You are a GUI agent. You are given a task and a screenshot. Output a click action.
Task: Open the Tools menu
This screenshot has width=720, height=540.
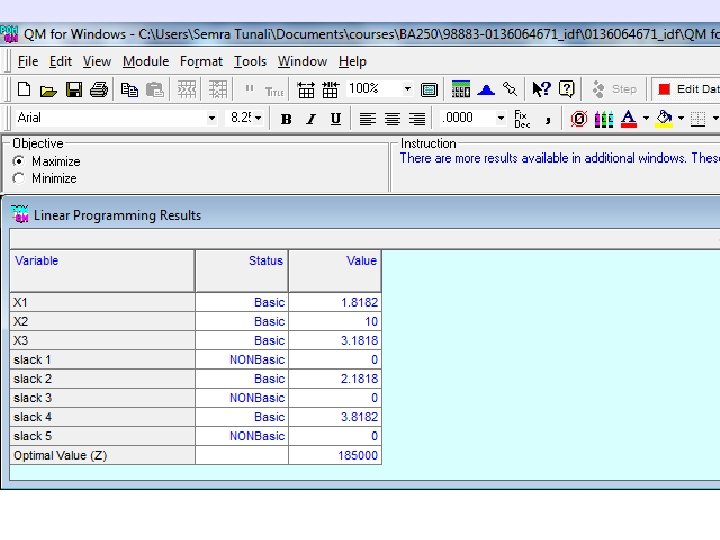(250, 61)
